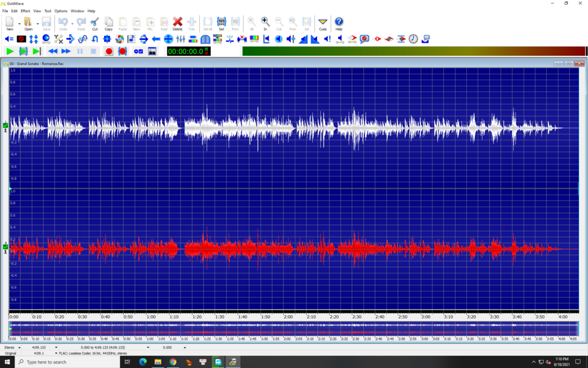The height and width of the screenshot is (368, 588).
Task: Click the Copy icon in toolbar
Action: coord(109,24)
